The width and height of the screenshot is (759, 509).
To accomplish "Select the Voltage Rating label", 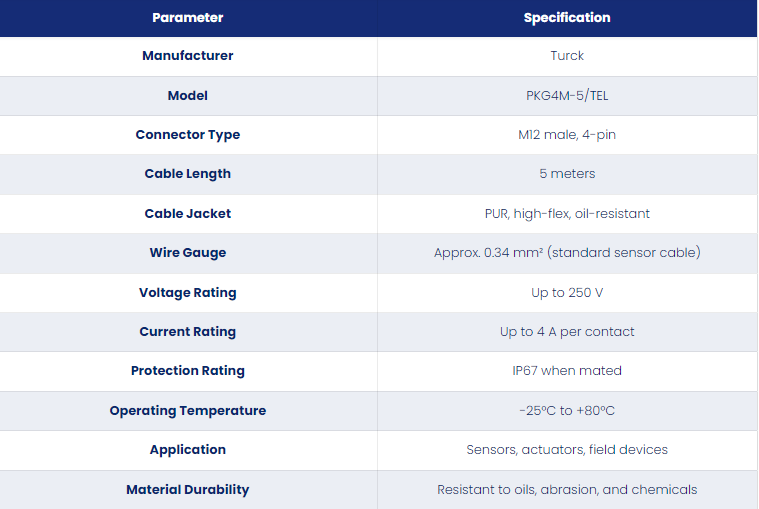I will (x=188, y=293).
